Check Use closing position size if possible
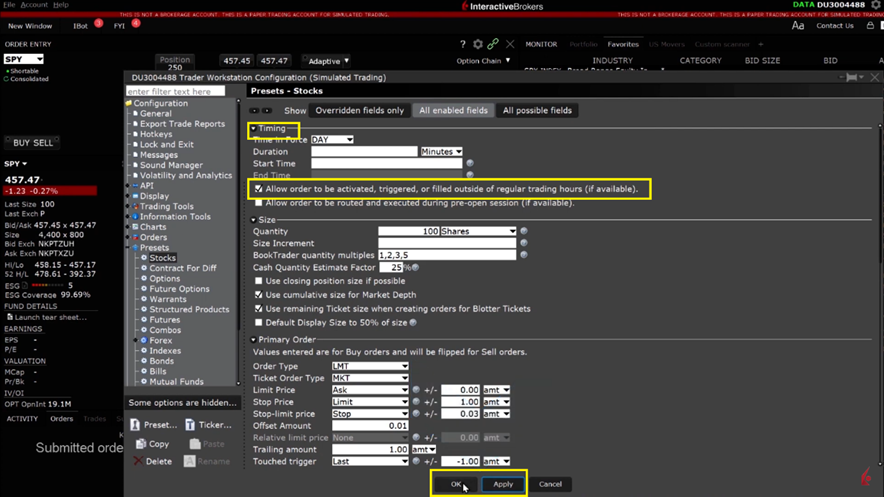Viewport: 884px width, 497px height. [x=259, y=282]
